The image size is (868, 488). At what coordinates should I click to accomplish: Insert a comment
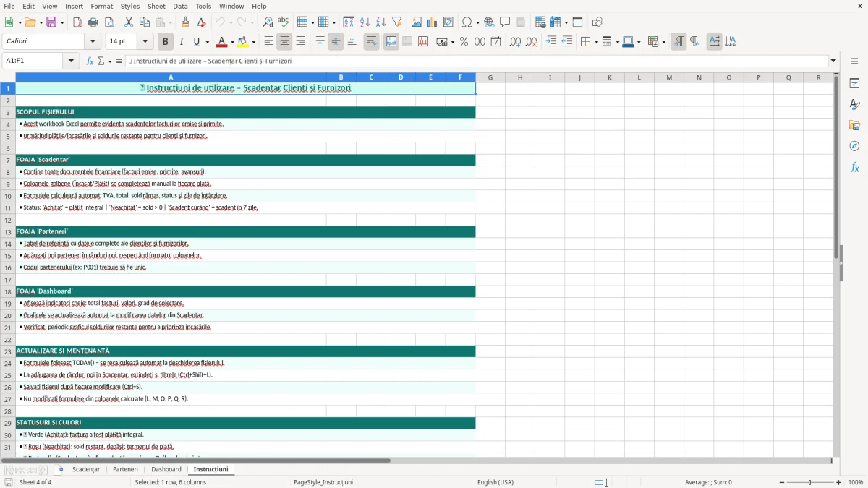coord(505,22)
